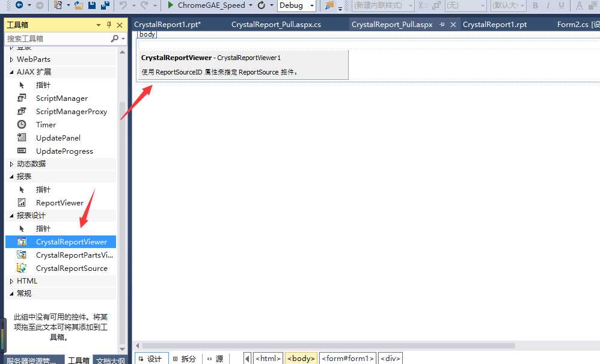Select the <body> tag breadcrumb
Viewport: 600px width, 364px height.
click(301, 359)
